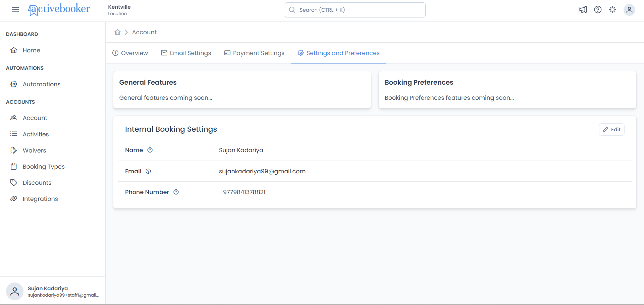Open the help question mark icon

point(598,10)
